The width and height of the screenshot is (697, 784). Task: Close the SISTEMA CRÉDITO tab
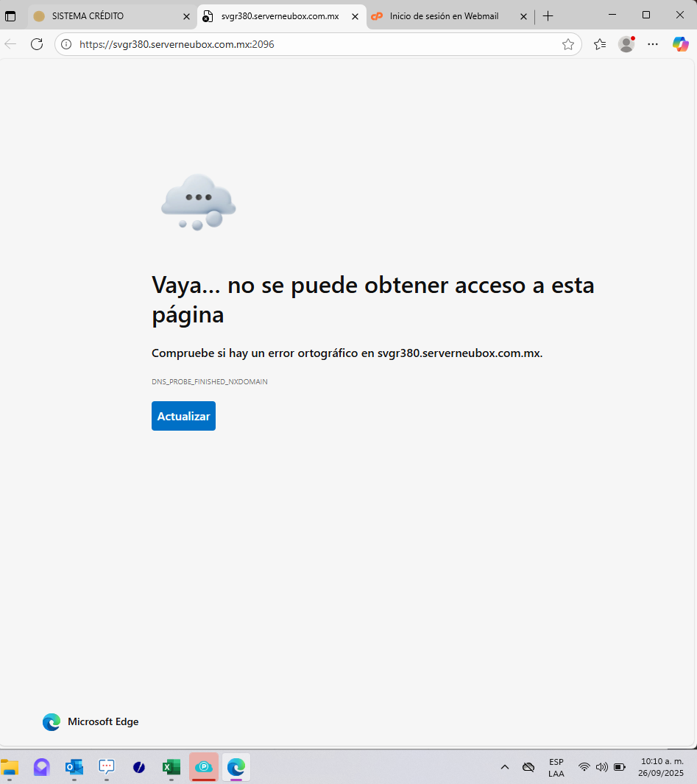(x=186, y=16)
